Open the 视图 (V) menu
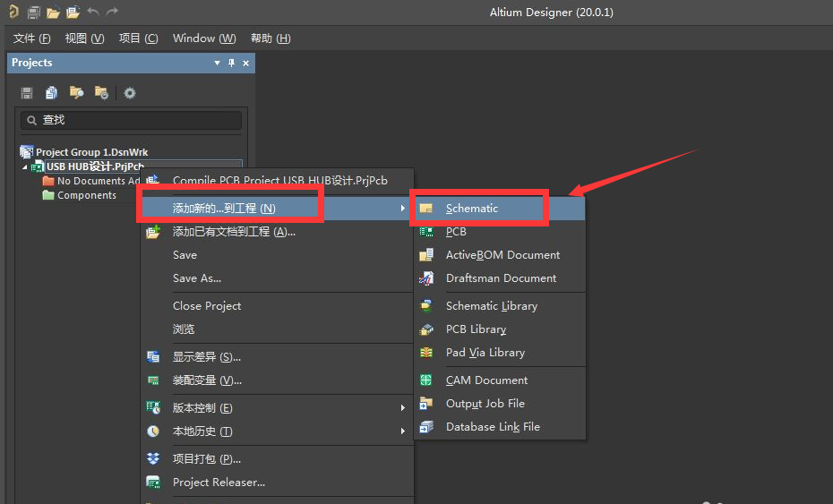 (84, 38)
